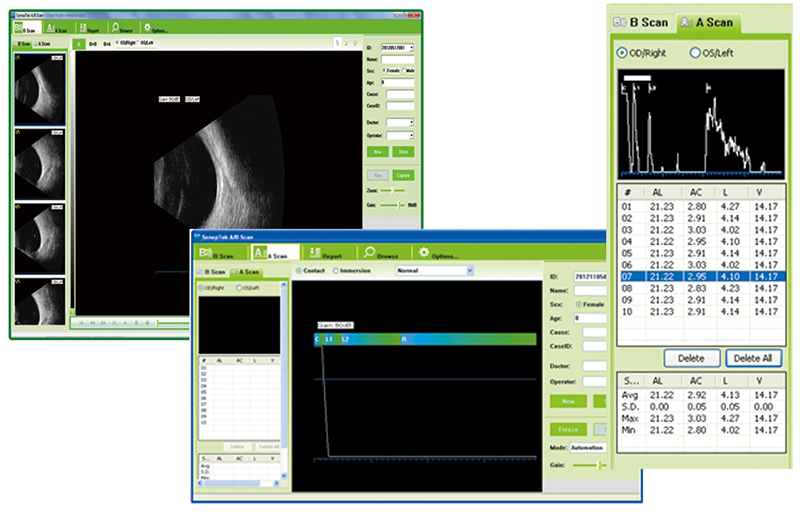Click A Scan toolbar icon in back window
The height and width of the screenshot is (512, 800).
tap(51, 28)
